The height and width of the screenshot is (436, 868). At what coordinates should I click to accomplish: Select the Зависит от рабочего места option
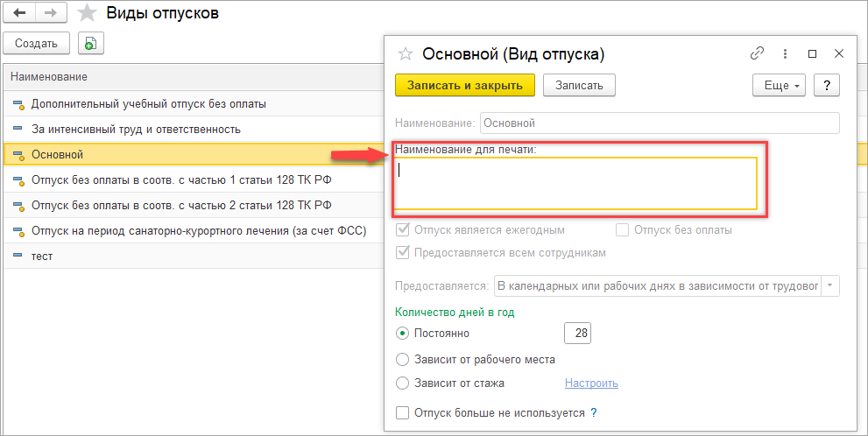pos(402,360)
